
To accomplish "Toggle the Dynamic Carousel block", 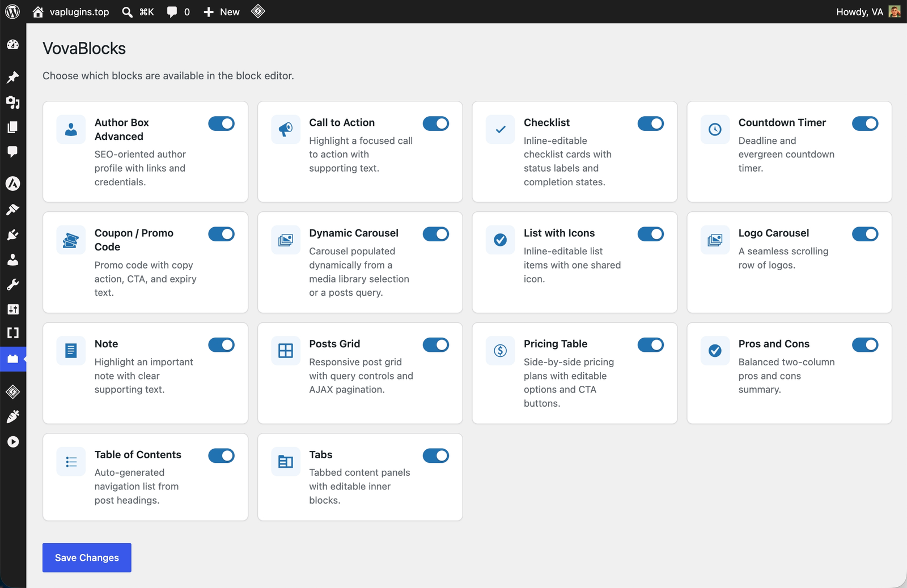I will coord(436,234).
